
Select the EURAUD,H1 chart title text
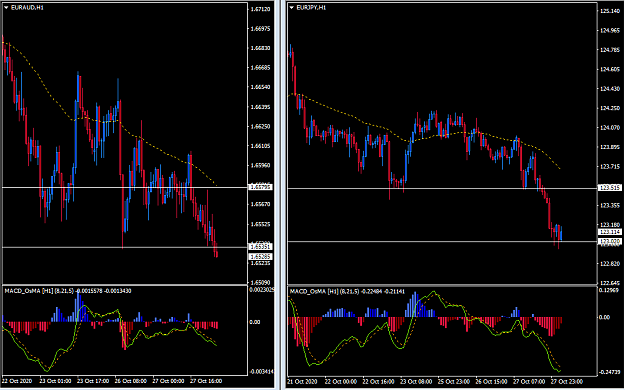pyautogui.click(x=27, y=8)
